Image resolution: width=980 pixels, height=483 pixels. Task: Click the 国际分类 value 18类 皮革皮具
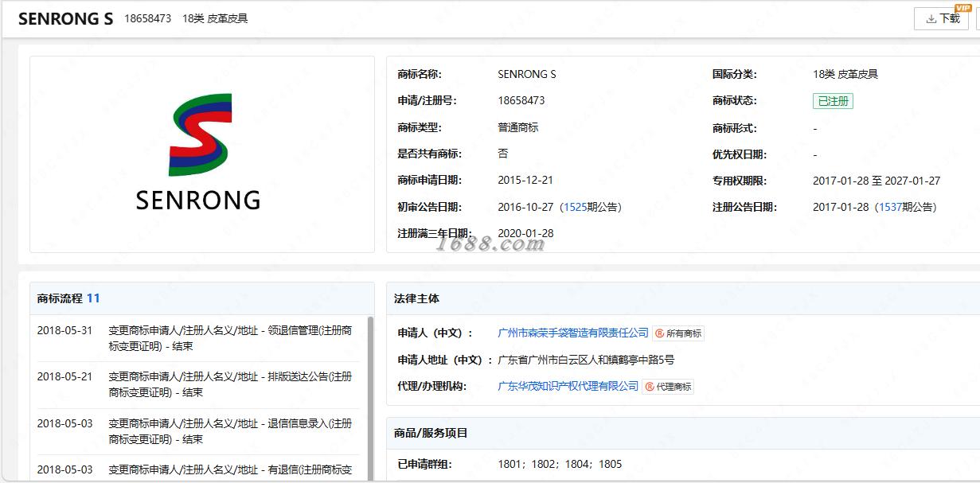tap(845, 74)
